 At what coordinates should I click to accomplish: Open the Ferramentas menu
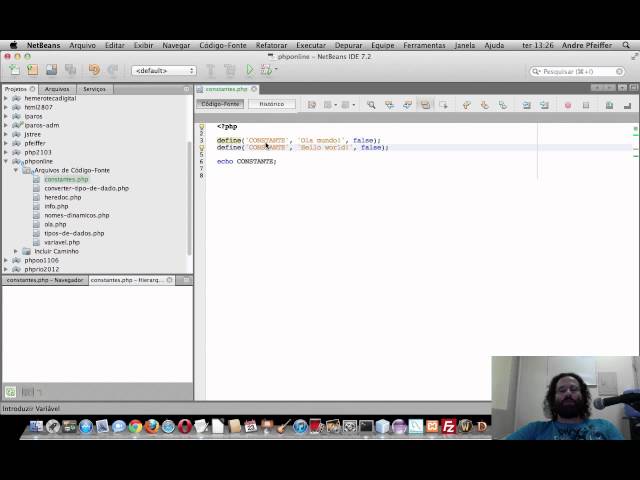[424, 45]
